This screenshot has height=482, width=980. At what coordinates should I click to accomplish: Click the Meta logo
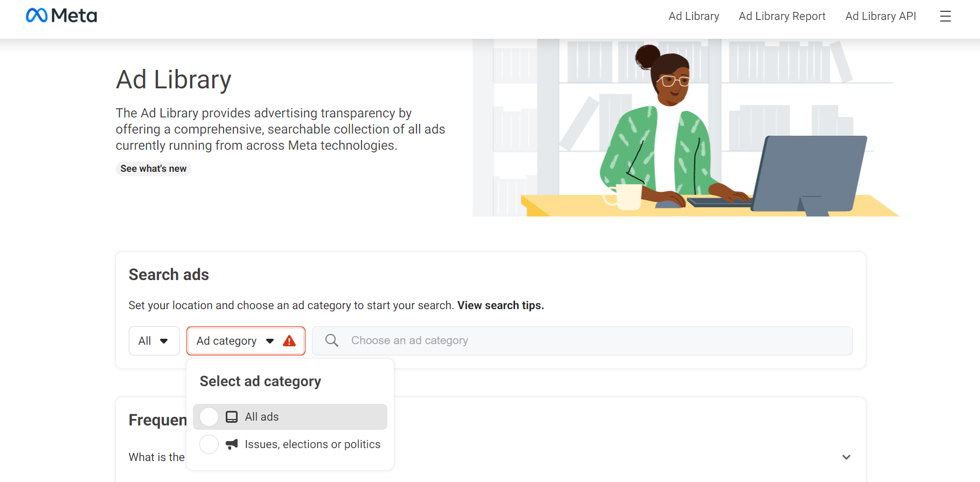coord(61,16)
